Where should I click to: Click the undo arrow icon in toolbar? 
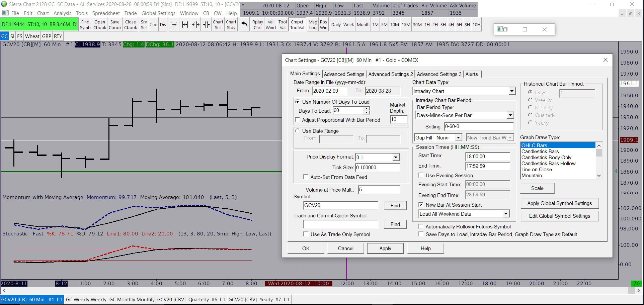point(245,25)
